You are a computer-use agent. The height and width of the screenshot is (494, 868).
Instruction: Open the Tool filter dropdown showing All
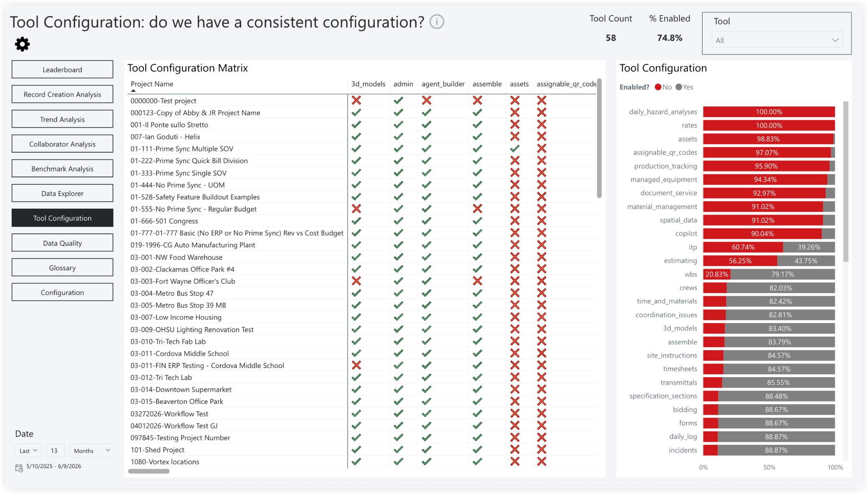[x=777, y=40]
